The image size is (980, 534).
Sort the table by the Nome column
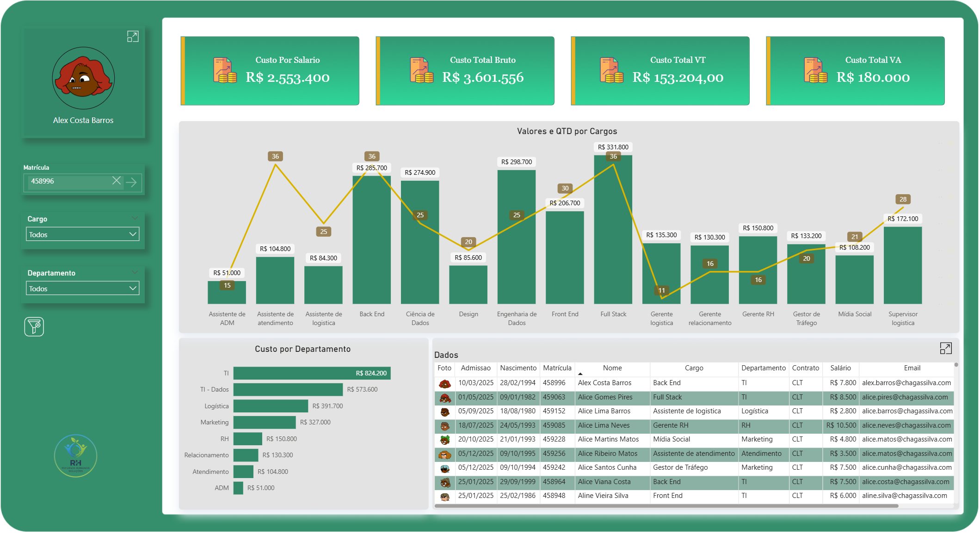(x=612, y=368)
